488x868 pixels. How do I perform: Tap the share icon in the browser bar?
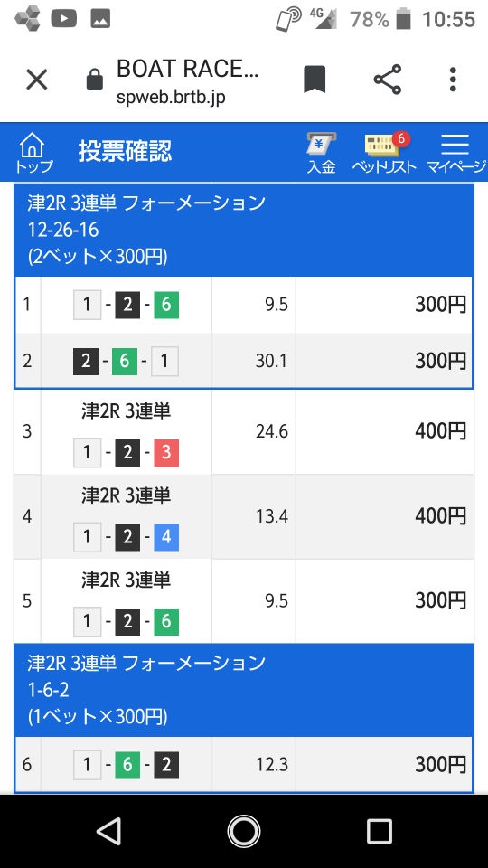[388, 80]
